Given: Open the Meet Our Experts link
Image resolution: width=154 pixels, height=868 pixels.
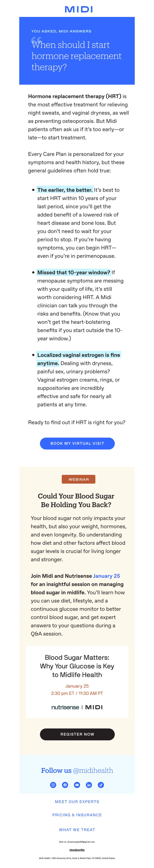Looking at the screenshot, I should click(x=77, y=802).
